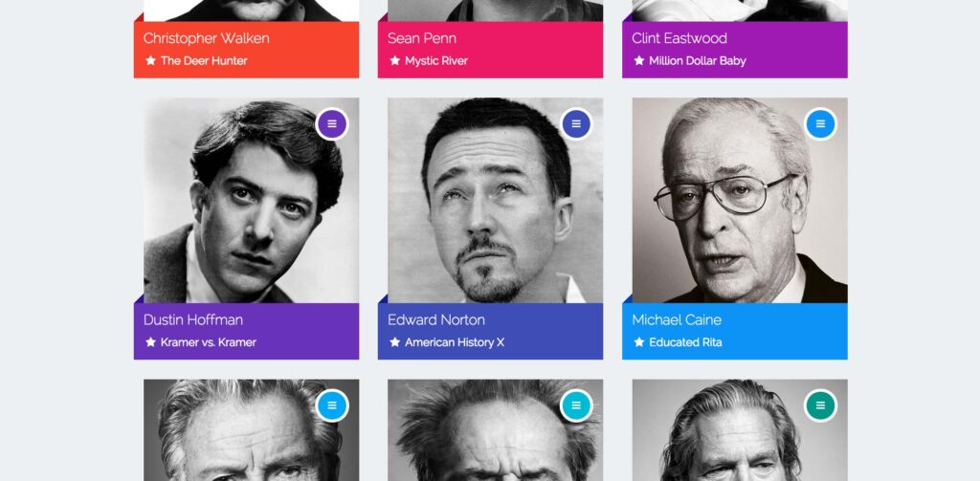Click the star icon beside The Deer Hunter

tap(150, 60)
